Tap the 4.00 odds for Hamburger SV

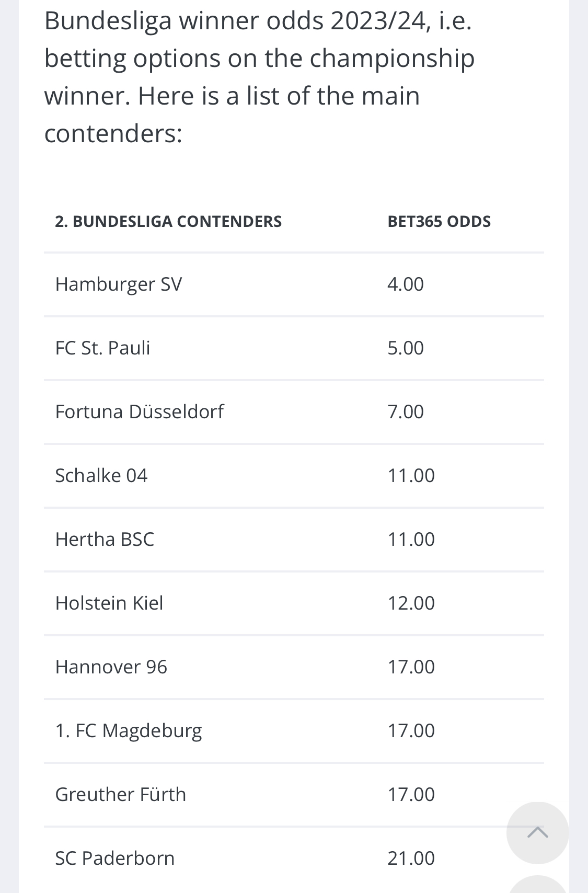[x=406, y=284]
